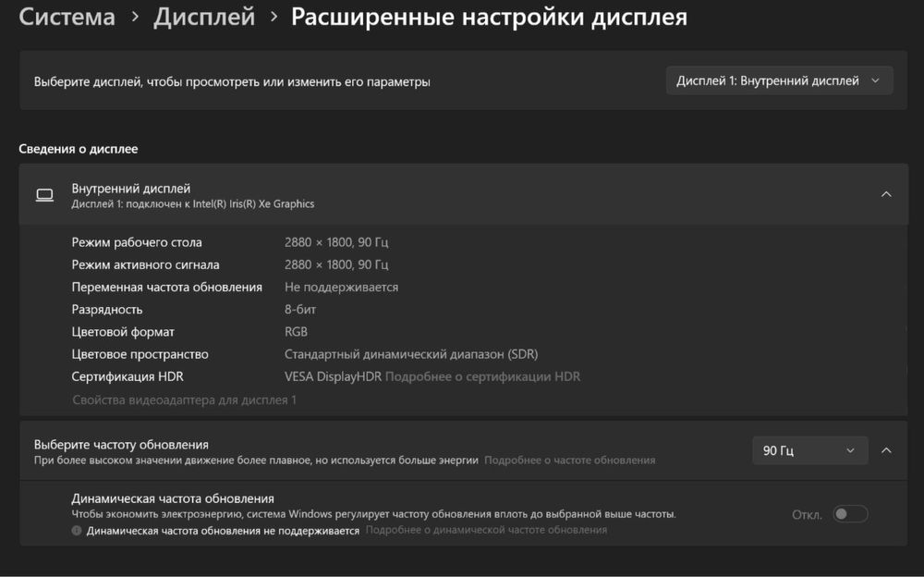Screen dimensions: 924x577
Task: Click the laptop icon beside Внутренний дисплей
Action: [x=44, y=195]
